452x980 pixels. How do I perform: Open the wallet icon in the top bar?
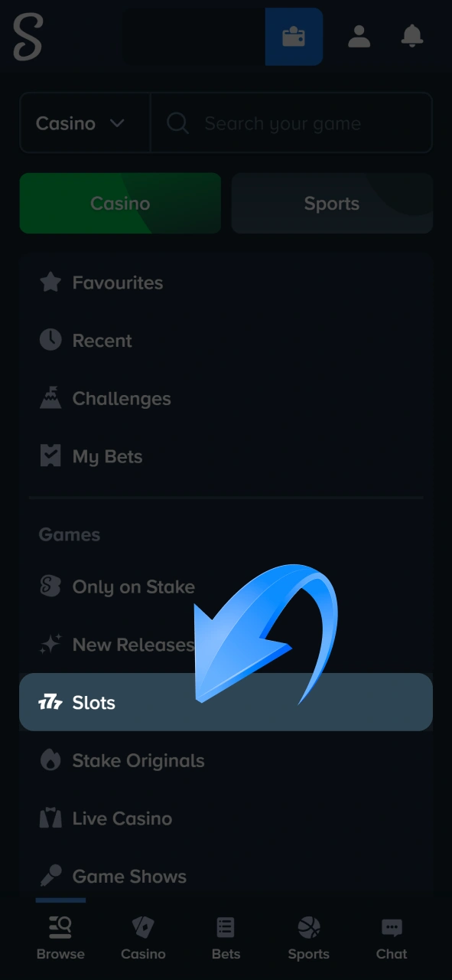click(294, 36)
